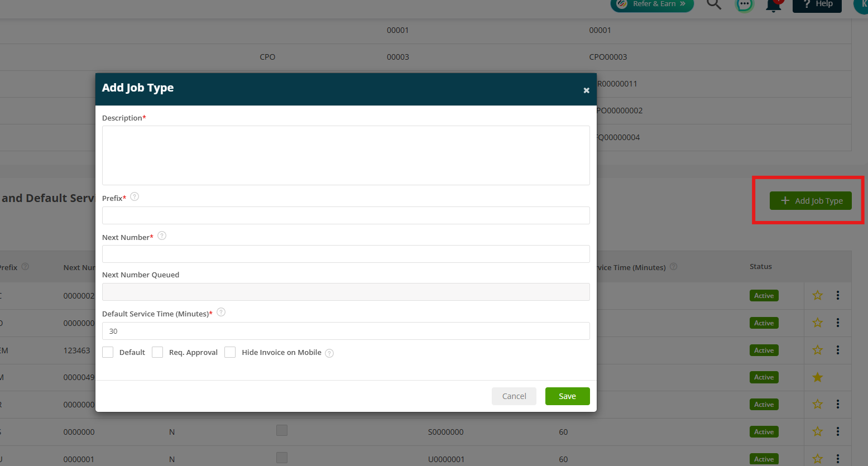Image resolution: width=868 pixels, height=466 pixels.
Task: Click Hide Invoice on Mobile help icon
Action: point(329,353)
